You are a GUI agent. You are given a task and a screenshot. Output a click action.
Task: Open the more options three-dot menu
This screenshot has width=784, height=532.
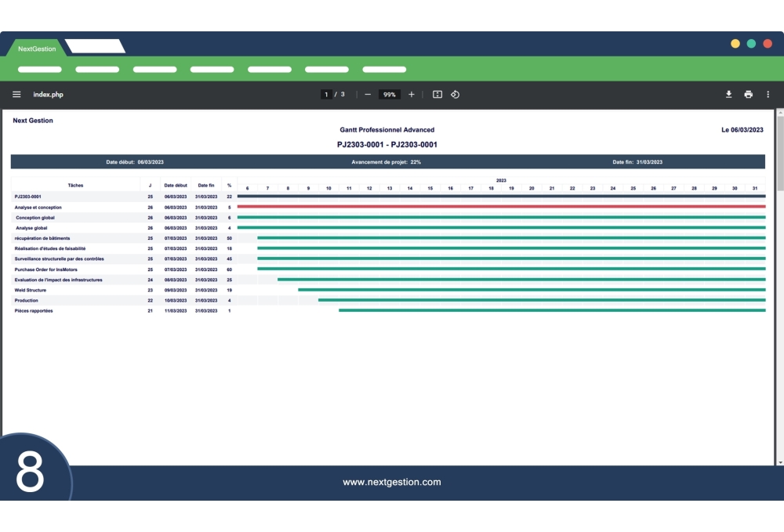coord(768,94)
